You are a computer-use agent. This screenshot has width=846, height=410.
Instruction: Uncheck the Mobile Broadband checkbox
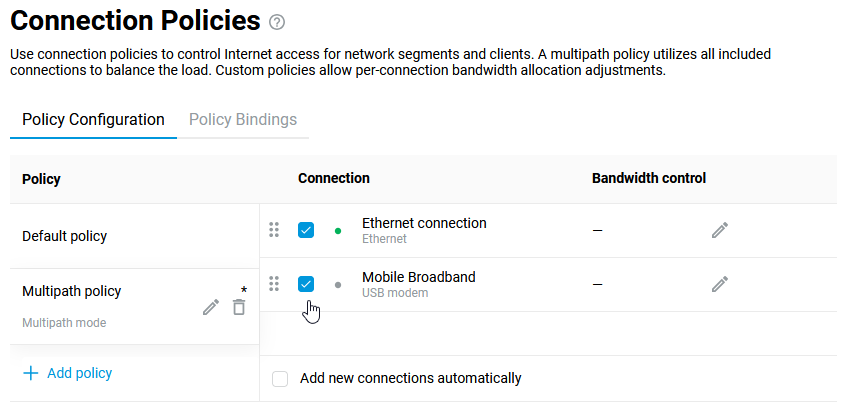(306, 284)
